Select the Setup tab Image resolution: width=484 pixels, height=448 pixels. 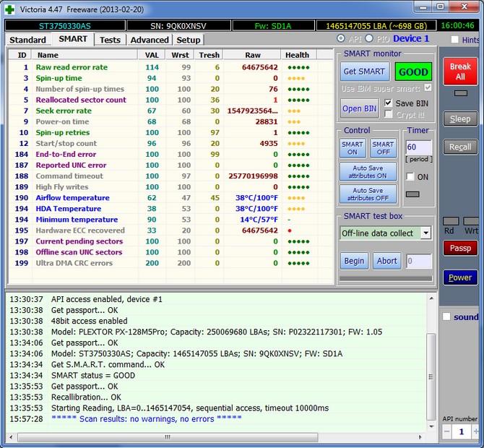tap(189, 40)
